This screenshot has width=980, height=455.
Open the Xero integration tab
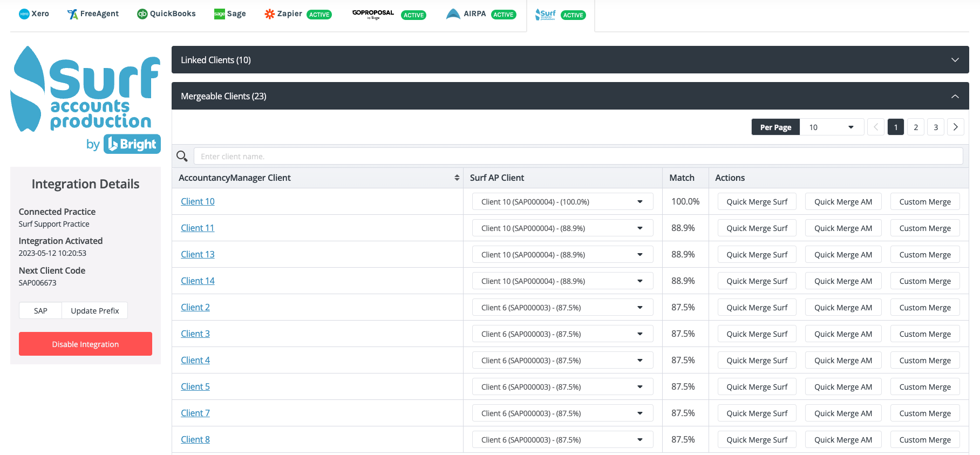pyautogui.click(x=34, y=14)
